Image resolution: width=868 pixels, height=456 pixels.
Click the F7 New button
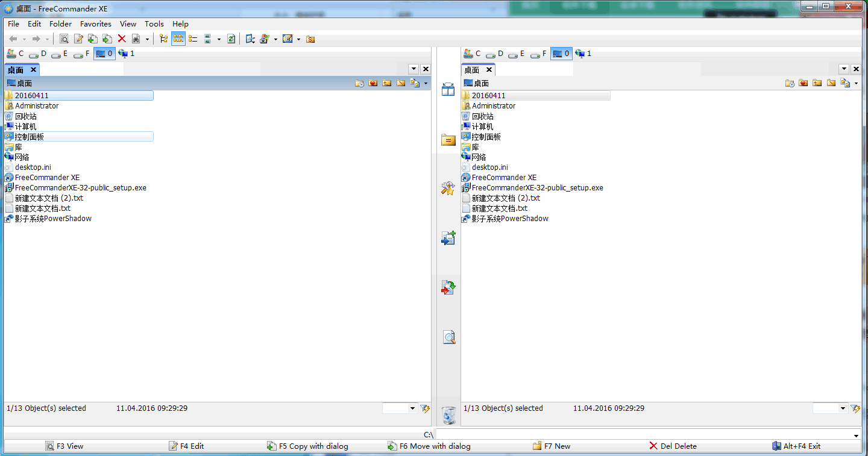point(552,446)
